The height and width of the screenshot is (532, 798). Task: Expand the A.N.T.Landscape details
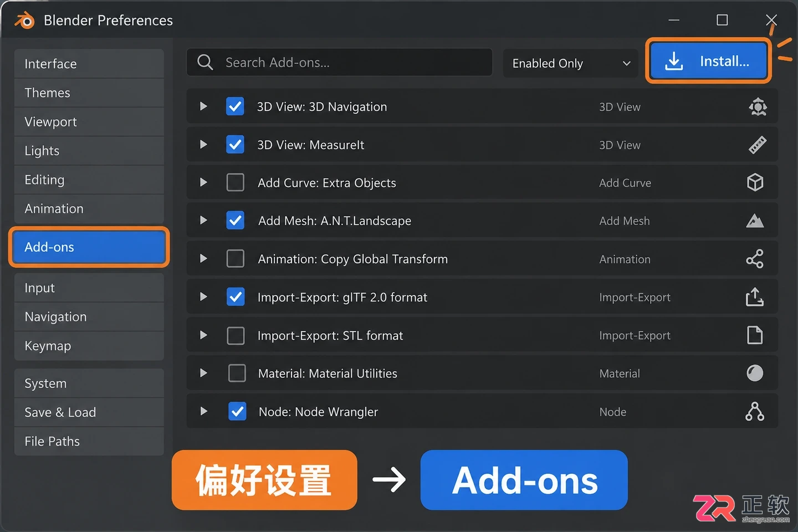pyautogui.click(x=203, y=220)
